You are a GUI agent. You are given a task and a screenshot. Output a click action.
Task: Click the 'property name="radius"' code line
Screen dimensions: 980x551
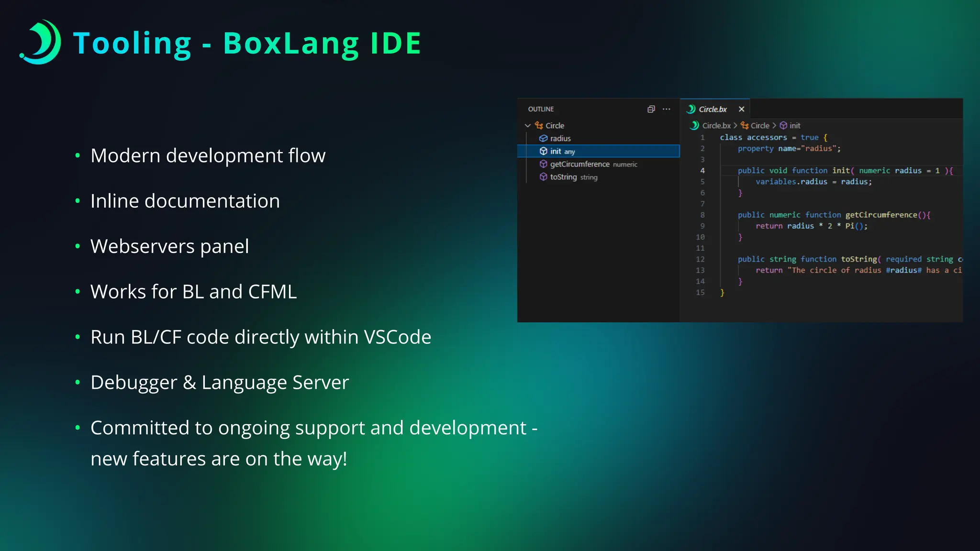coord(789,149)
